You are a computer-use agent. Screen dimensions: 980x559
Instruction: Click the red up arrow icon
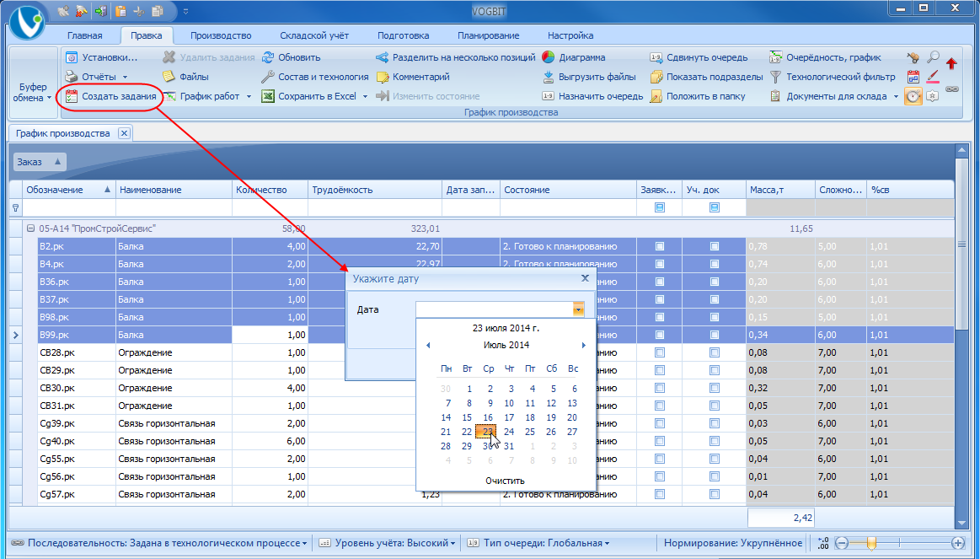(951, 63)
